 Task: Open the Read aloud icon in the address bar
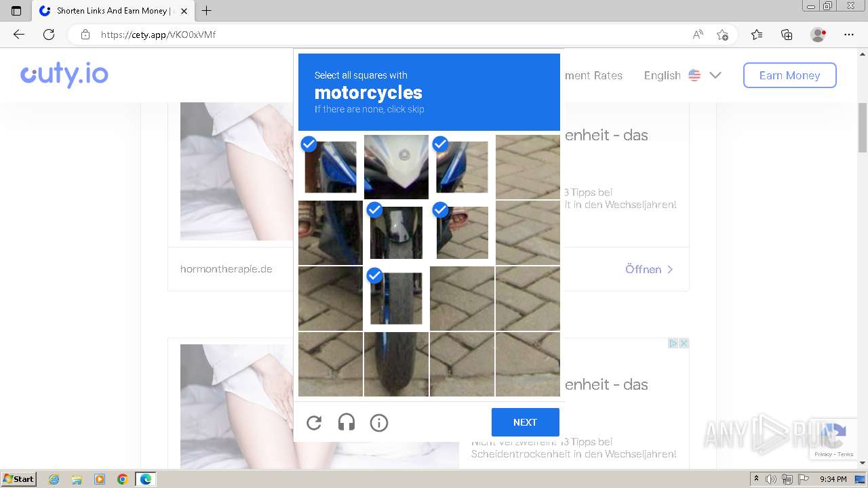(x=698, y=35)
